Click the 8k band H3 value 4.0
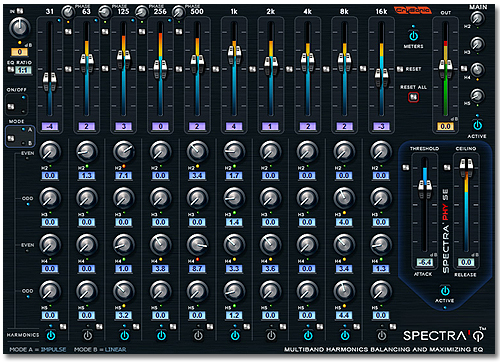The image size is (500, 363). point(344,222)
